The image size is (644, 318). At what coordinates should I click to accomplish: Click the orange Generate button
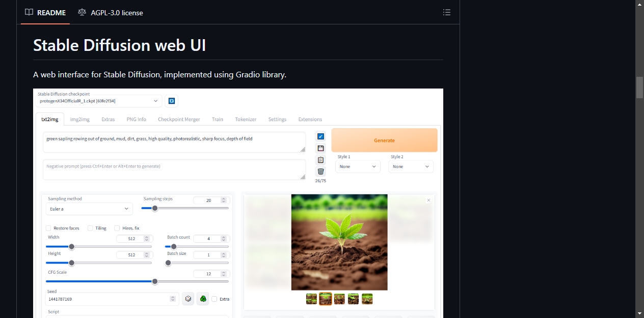click(x=384, y=140)
